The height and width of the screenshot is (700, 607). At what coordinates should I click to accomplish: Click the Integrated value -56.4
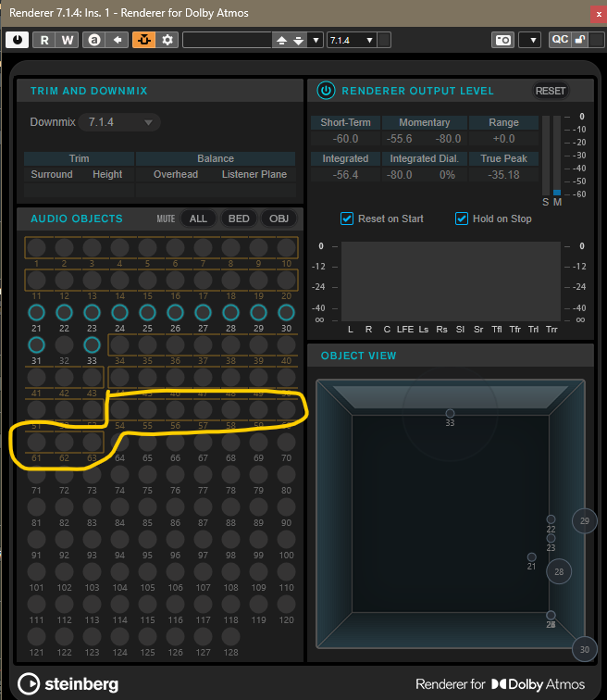(x=345, y=175)
